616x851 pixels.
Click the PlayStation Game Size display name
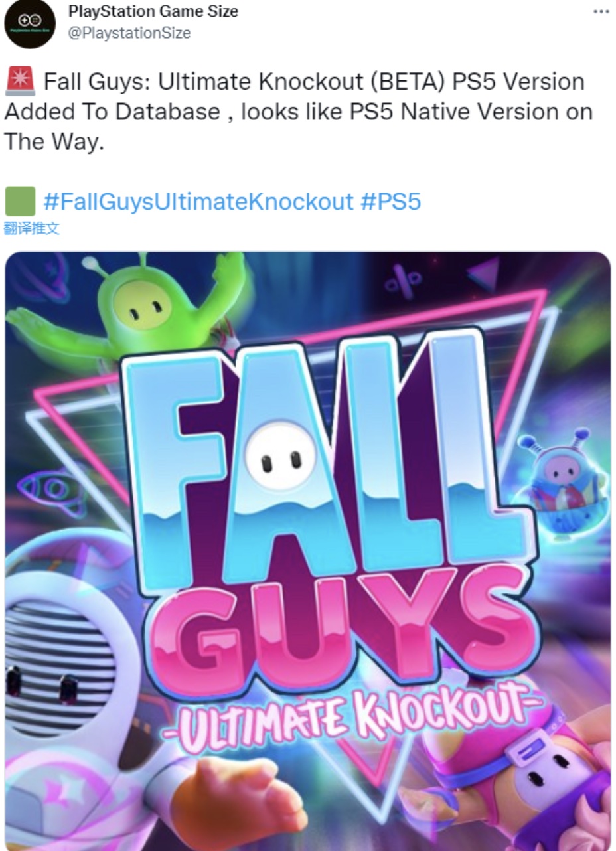point(153,11)
